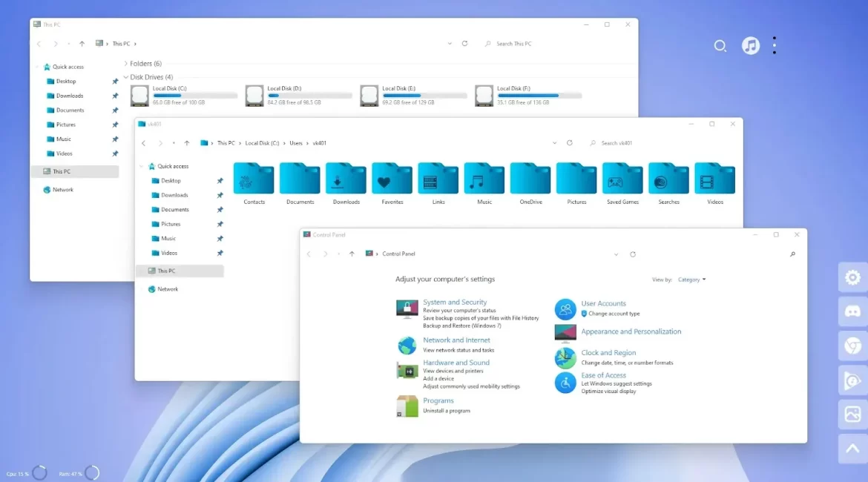Collapse the Disk Drives (4) group
The height and width of the screenshot is (482, 868).
(125, 77)
